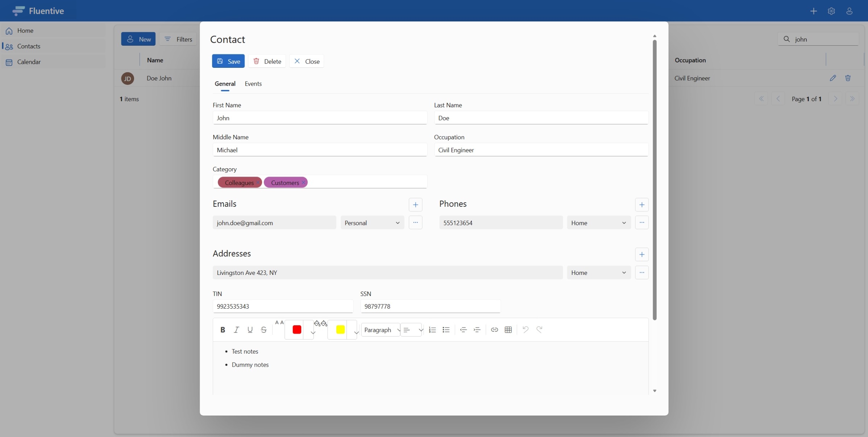
Task: Toggle underline formatting in editor
Action: 250,330
